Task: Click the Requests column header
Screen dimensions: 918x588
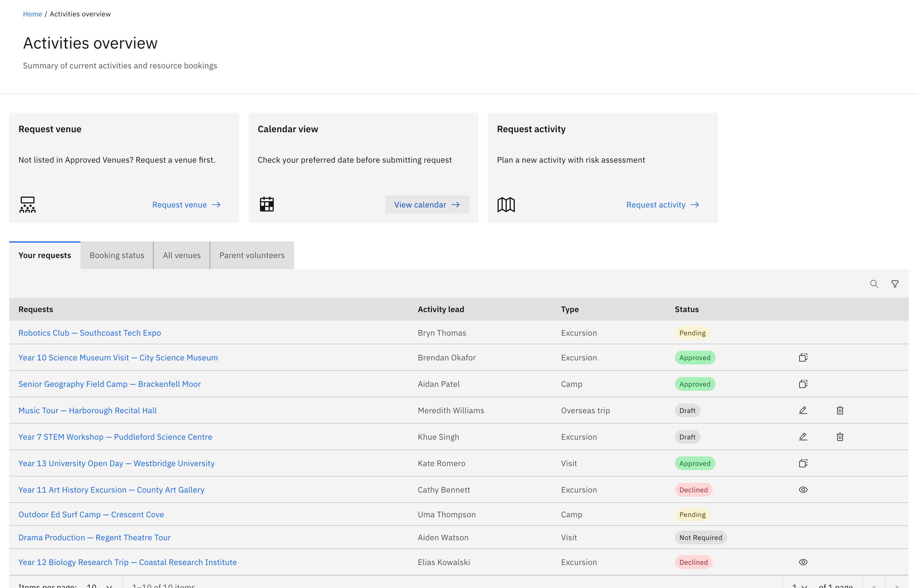Action: (x=36, y=309)
